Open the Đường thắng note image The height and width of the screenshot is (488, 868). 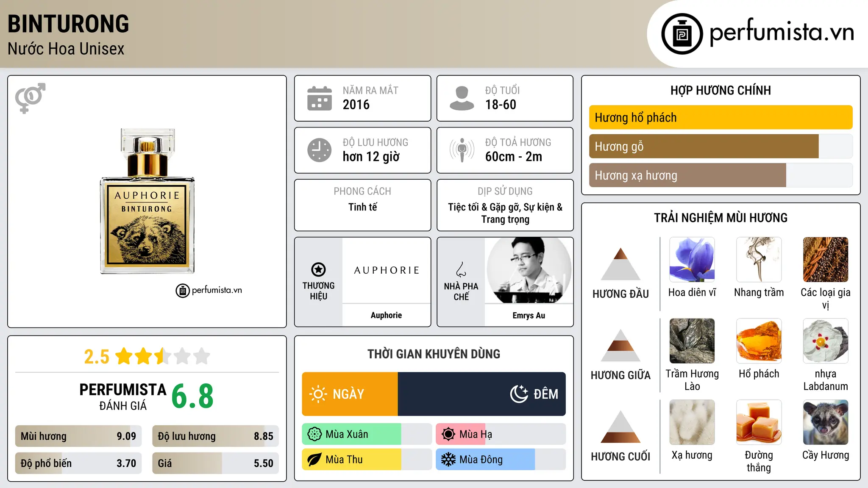pyautogui.click(x=759, y=422)
